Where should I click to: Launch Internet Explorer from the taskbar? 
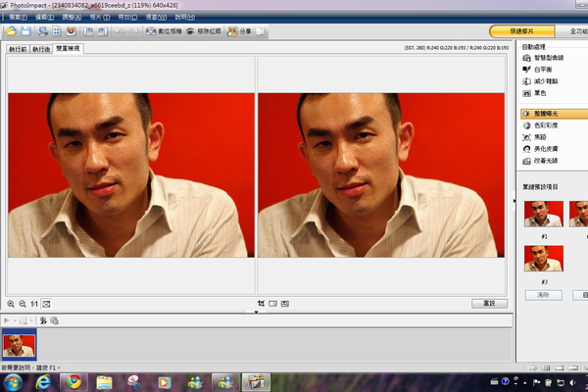tap(43, 382)
